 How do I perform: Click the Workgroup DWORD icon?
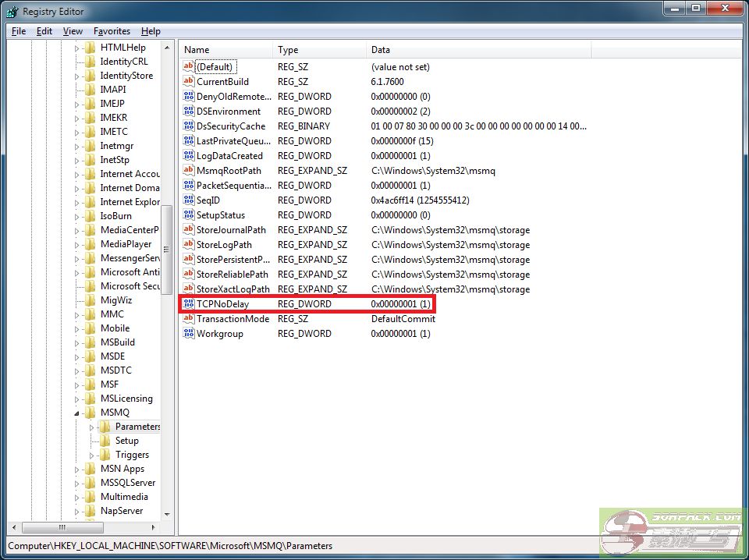pyautogui.click(x=189, y=333)
